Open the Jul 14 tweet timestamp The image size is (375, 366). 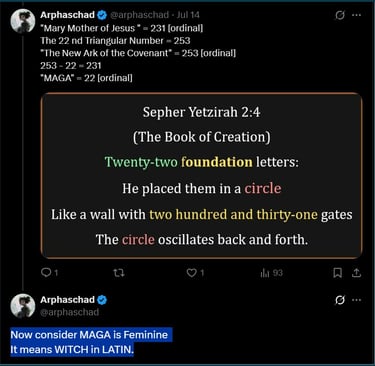(x=188, y=15)
